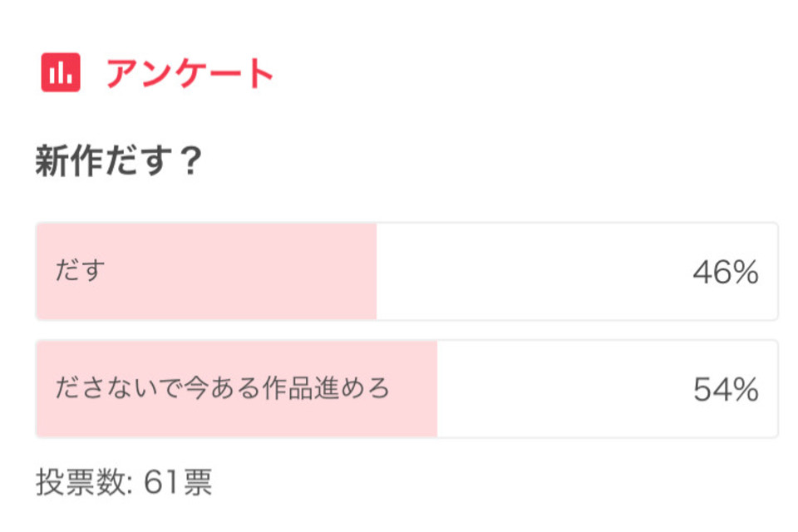Vote for the だす option
This screenshot has height=532, width=798.
coord(406,271)
